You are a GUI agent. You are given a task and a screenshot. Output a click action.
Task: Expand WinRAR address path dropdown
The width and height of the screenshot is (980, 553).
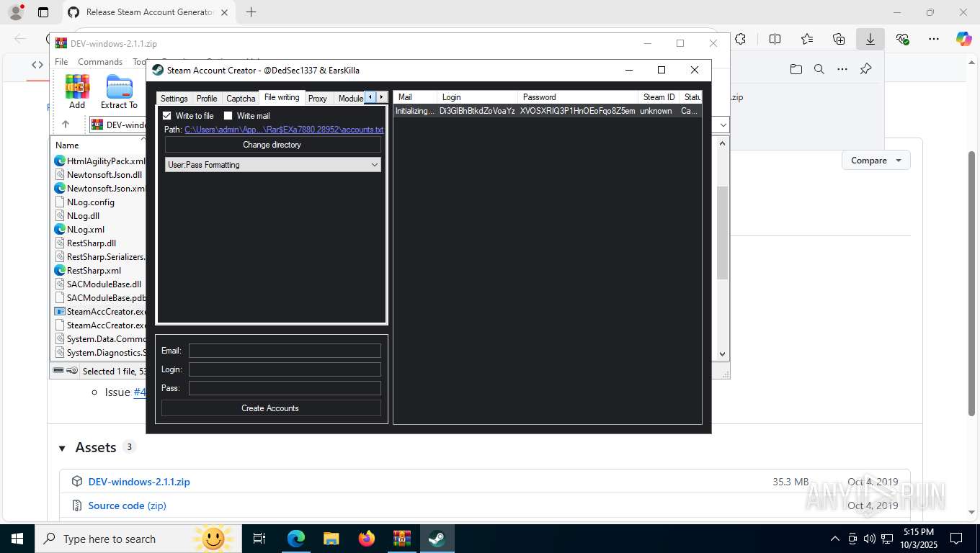[x=723, y=125]
